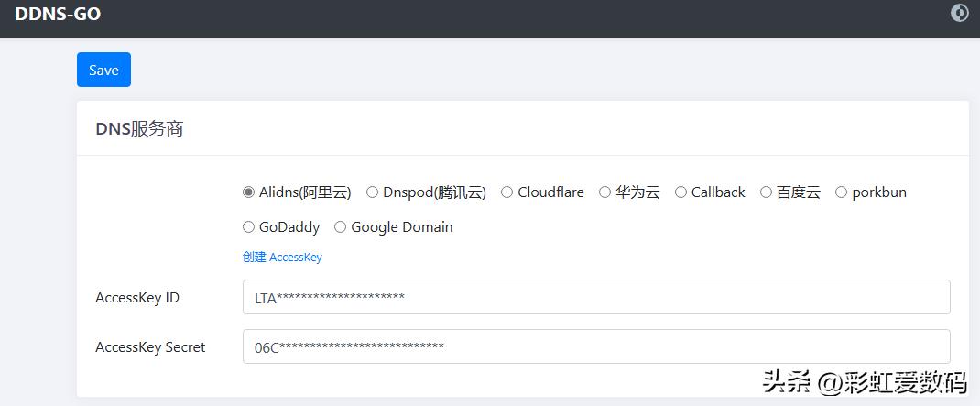Pick 百度云 radio option

click(x=766, y=192)
